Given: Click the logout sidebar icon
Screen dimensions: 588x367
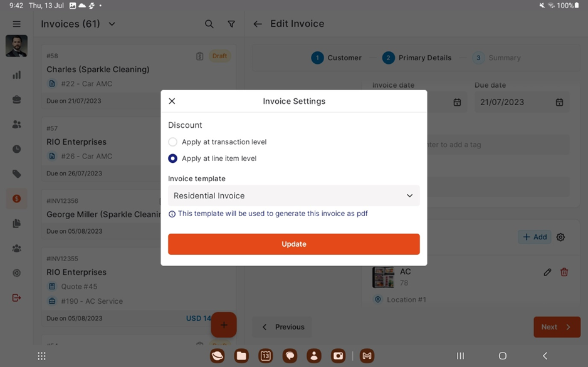Looking at the screenshot, I should 16,297.
